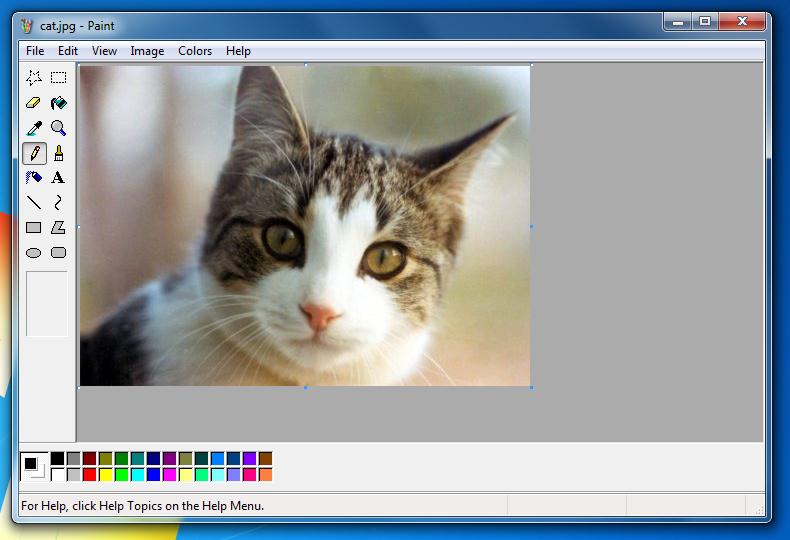Choose the Brush tool
Viewport: 790px width, 540px height.
click(59, 153)
